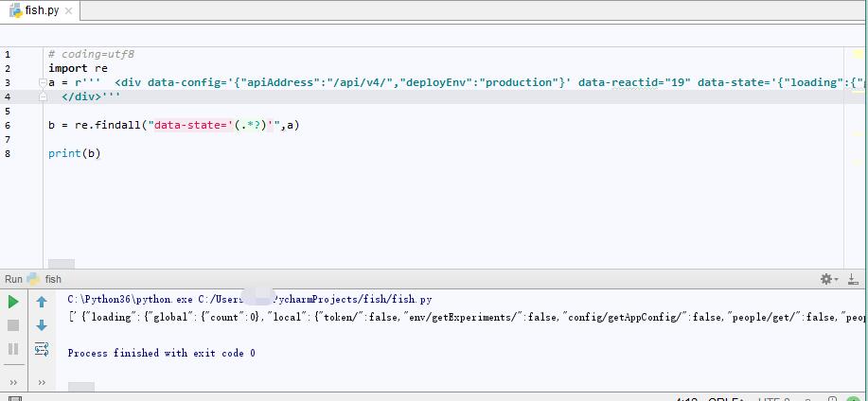Open Run panel gear settings menu
The width and height of the screenshot is (868, 401).
(826, 279)
